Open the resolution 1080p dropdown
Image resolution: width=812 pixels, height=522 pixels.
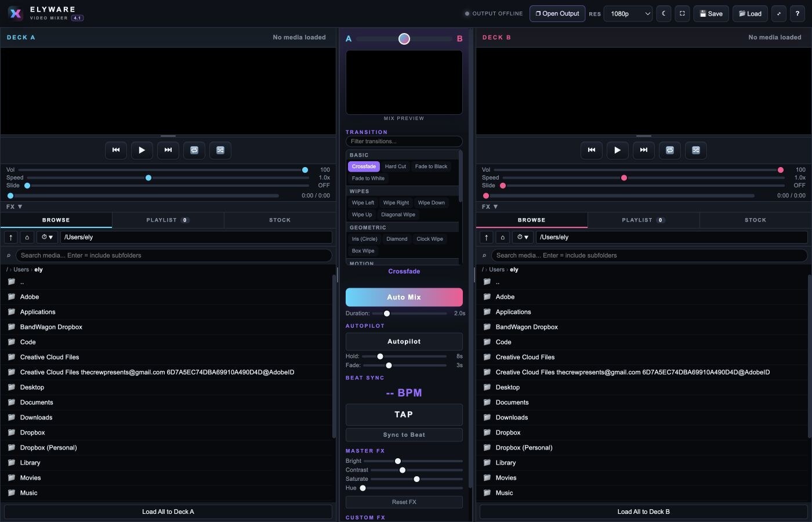pos(628,13)
